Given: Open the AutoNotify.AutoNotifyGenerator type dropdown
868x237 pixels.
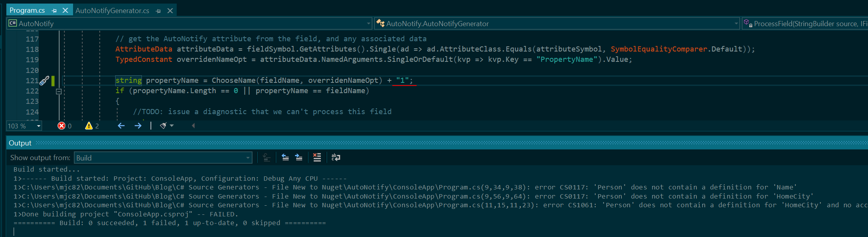Looking at the screenshot, I should tap(557, 23).
